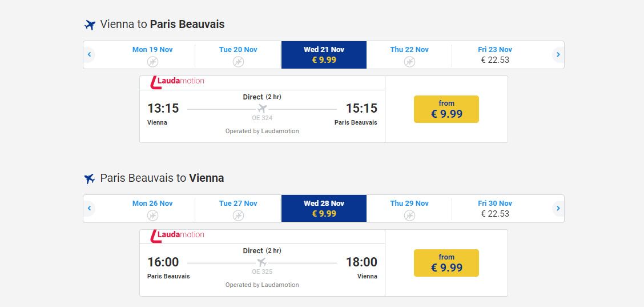Choose the €9.99 fare for the 16:00 return flight
Image resolution: width=644 pixels, height=307 pixels.
coord(446,263)
